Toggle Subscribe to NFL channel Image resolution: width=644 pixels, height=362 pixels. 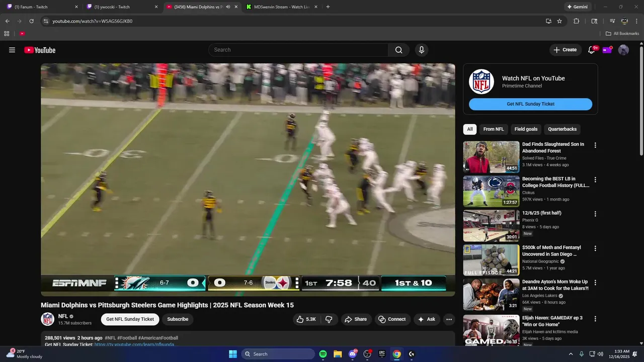click(x=178, y=319)
